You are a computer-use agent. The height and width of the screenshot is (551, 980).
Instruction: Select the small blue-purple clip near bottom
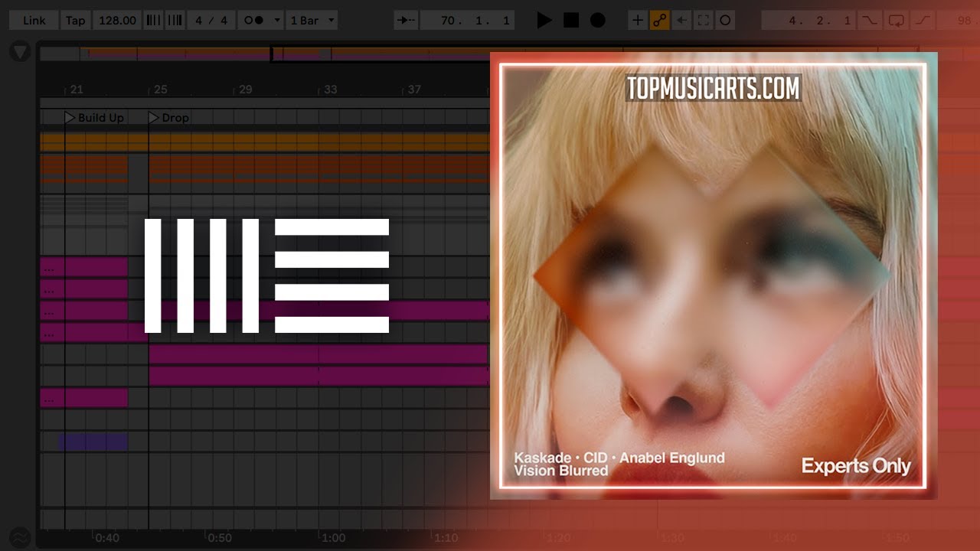coord(93,442)
